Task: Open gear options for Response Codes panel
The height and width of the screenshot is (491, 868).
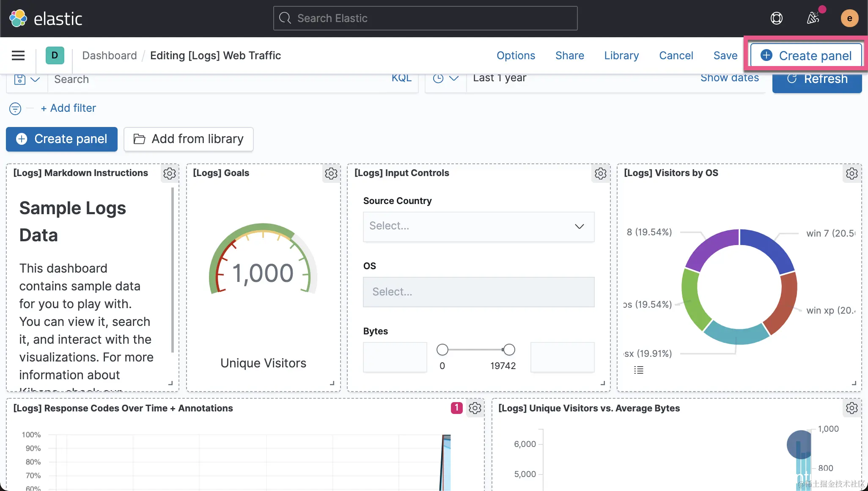Action: tap(475, 408)
